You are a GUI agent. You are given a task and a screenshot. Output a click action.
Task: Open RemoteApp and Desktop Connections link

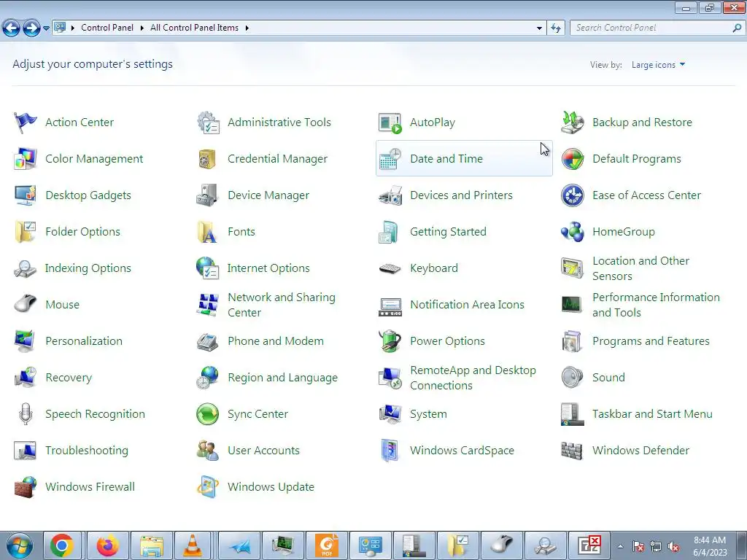[x=473, y=378]
